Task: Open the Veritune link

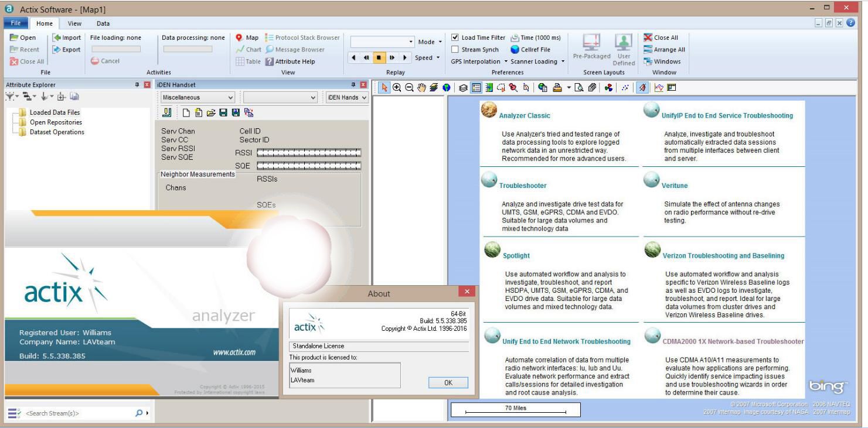Action: [x=675, y=186]
